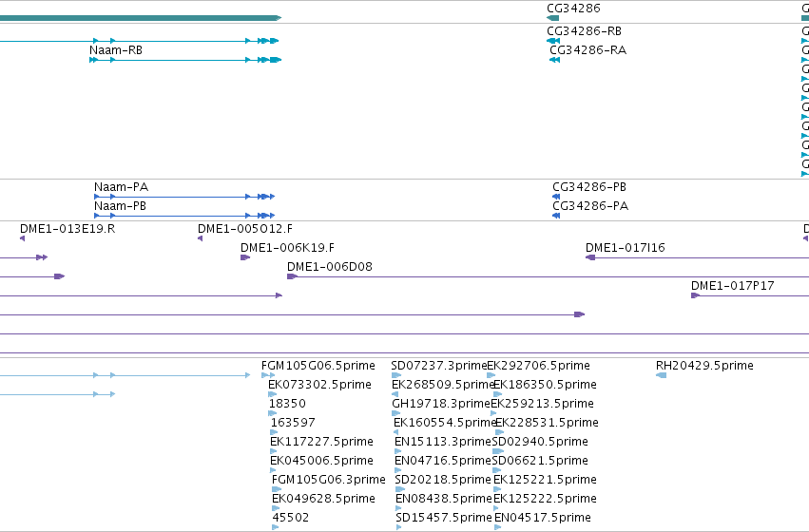Viewport: 809px width, 532px height.
Task: Select the EN15113.3prime EST label
Action: click(x=443, y=442)
